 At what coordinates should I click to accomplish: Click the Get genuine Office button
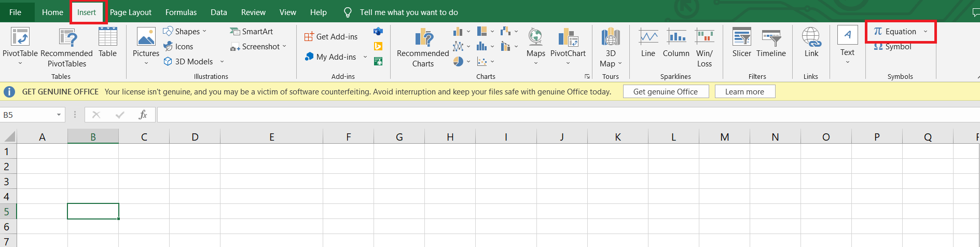[x=666, y=92]
